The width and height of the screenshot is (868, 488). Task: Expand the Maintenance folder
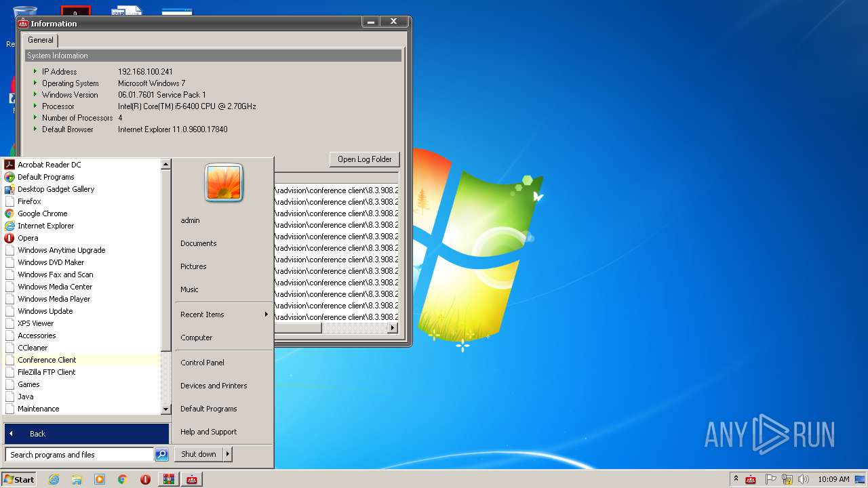pyautogui.click(x=38, y=409)
